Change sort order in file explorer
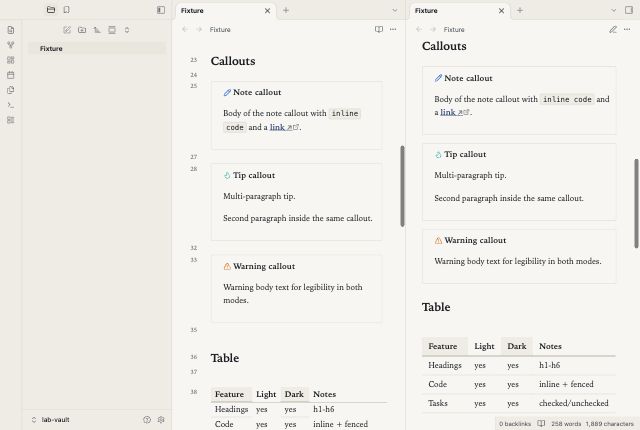This screenshot has width=640, height=430. click(97, 30)
